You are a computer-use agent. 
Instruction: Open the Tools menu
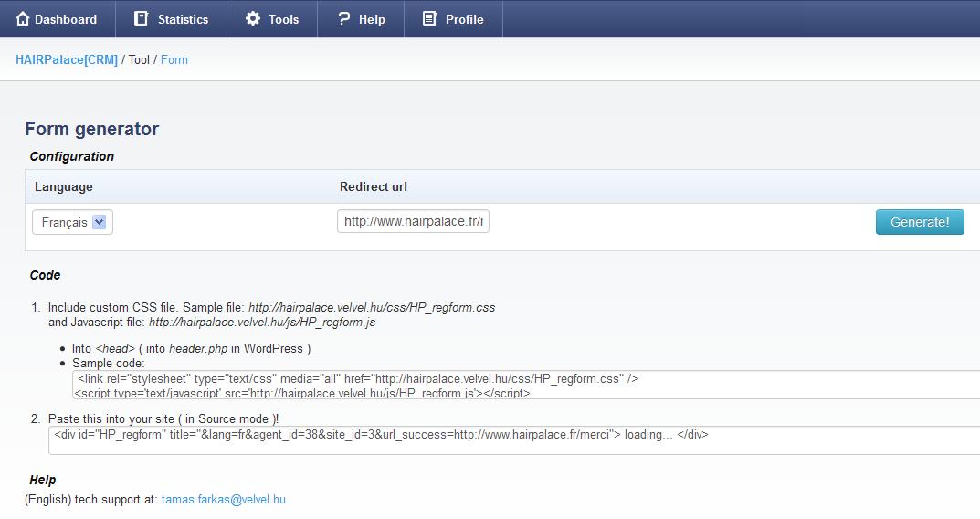tap(272, 19)
